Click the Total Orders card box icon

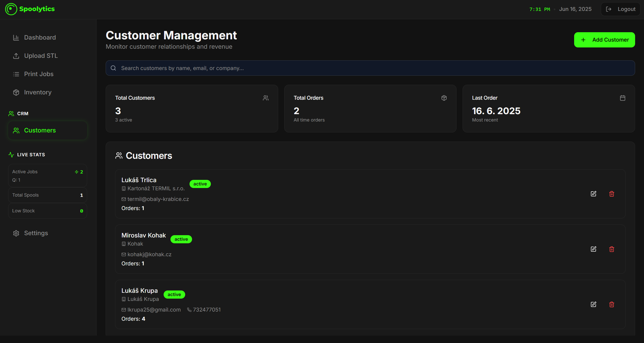click(444, 98)
